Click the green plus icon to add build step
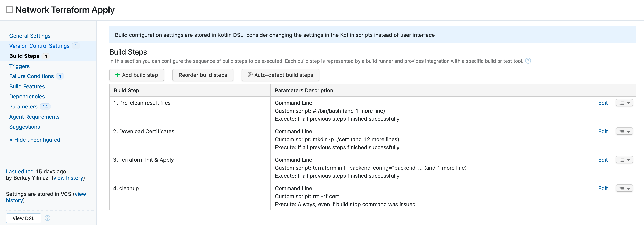Image resolution: width=644 pixels, height=225 pixels. (x=118, y=75)
